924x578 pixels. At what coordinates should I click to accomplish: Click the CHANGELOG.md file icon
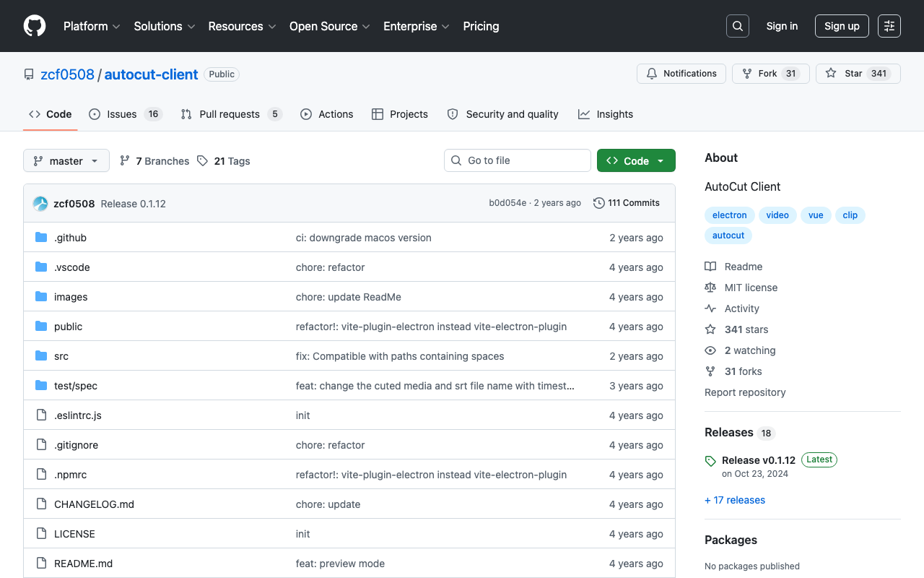coord(41,504)
